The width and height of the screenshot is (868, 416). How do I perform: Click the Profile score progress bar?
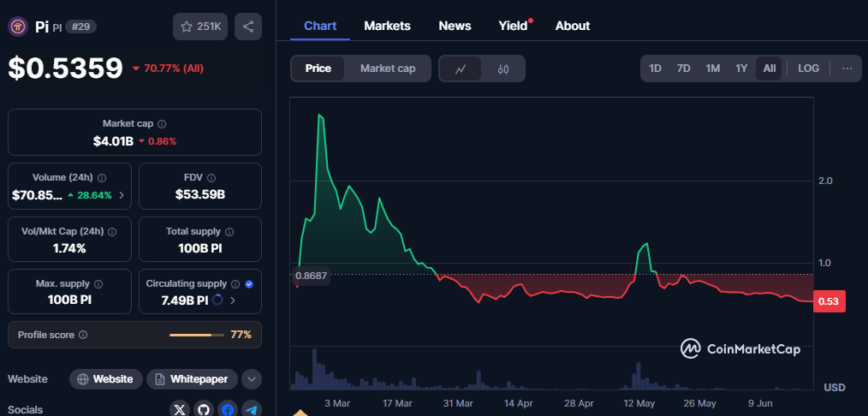point(197,335)
